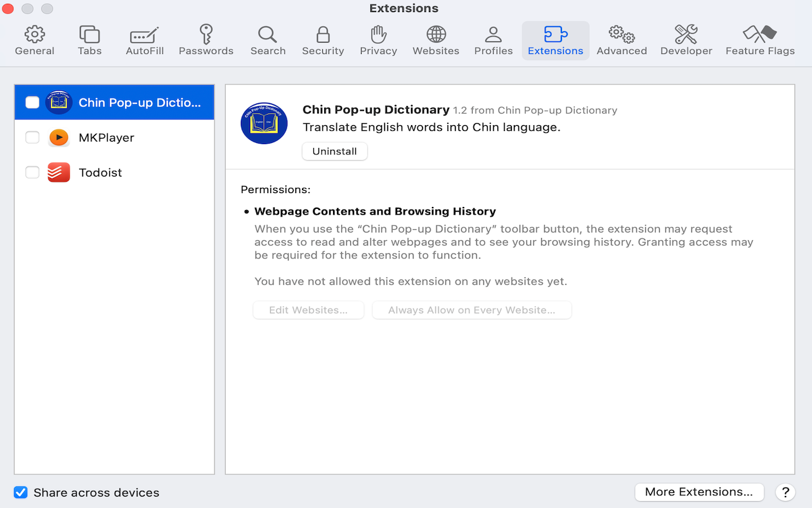812x508 pixels.
Task: Open the AutoFill preferences pane
Action: coord(145,41)
